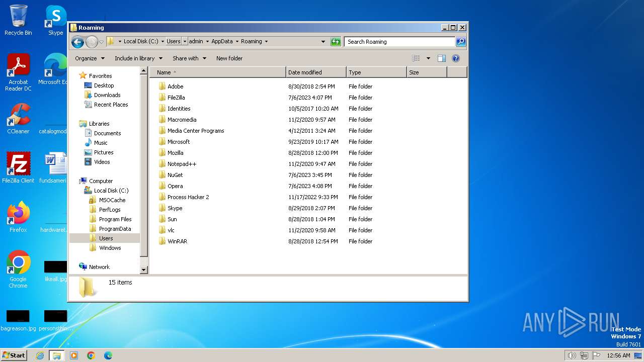Open Chrome from the taskbar
This screenshot has height=362, width=644.
pos(91,355)
